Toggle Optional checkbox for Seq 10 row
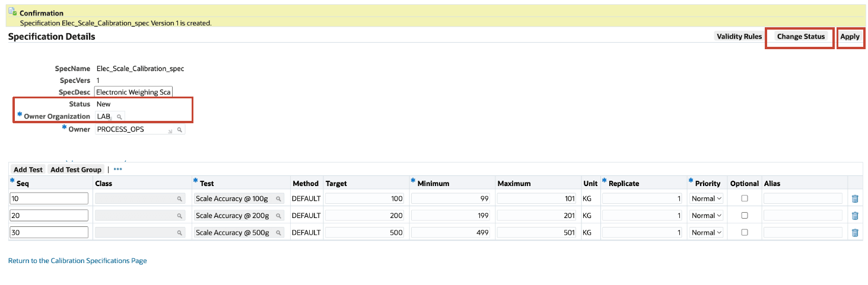This screenshot has width=868, height=285. (x=745, y=198)
